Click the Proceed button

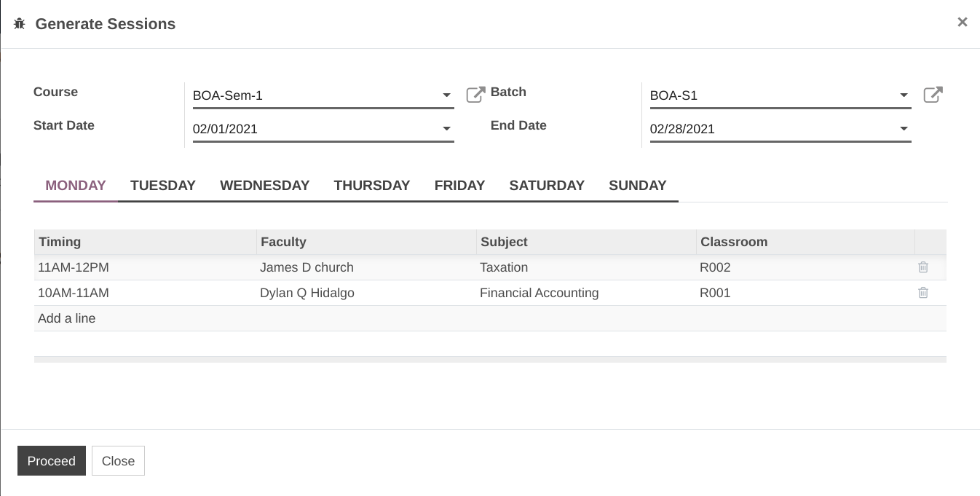[x=52, y=461]
